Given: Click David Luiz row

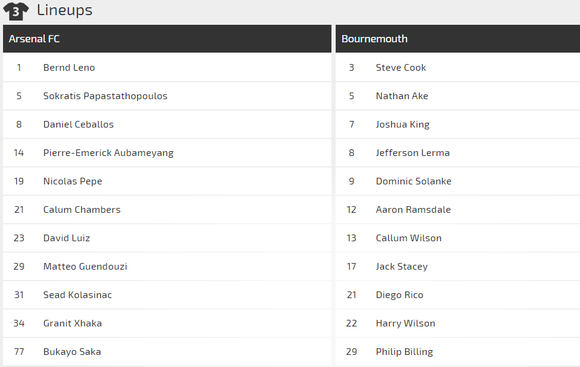Looking at the screenshot, I should click(x=167, y=238).
